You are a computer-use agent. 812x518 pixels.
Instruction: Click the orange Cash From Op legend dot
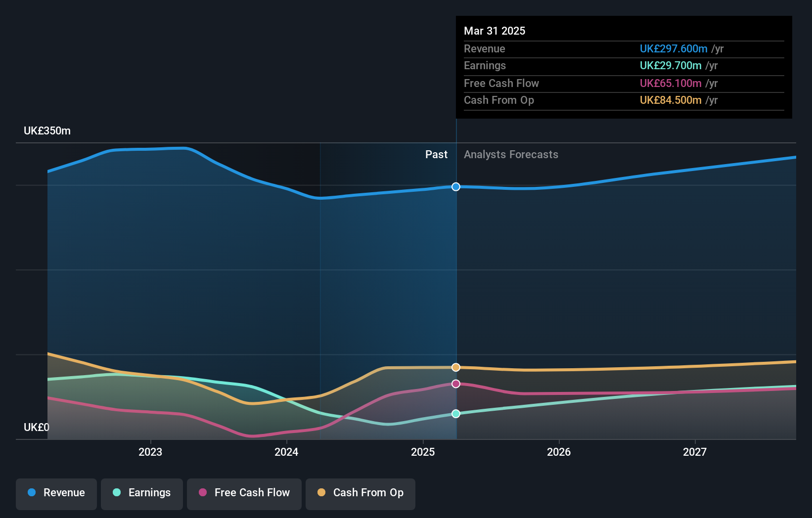(321, 492)
